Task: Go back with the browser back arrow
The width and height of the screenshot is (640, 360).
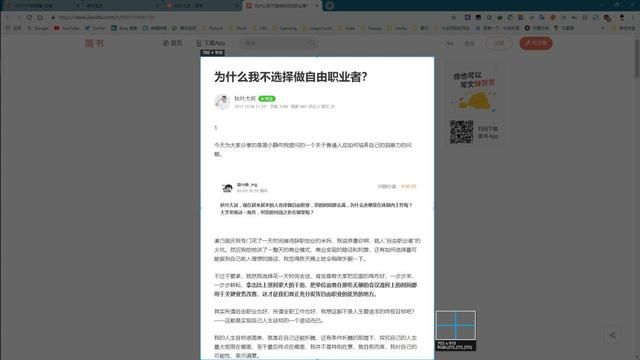Action: click(x=8, y=18)
